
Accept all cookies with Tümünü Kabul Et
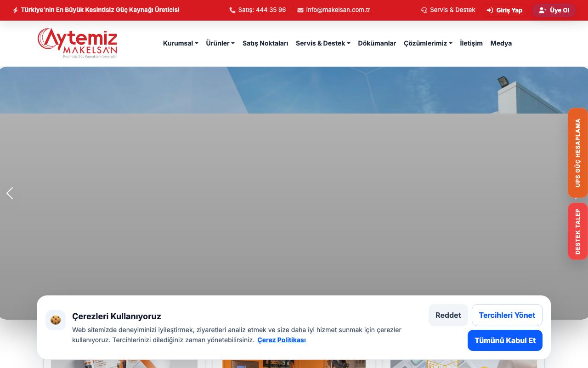[x=505, y=340]
